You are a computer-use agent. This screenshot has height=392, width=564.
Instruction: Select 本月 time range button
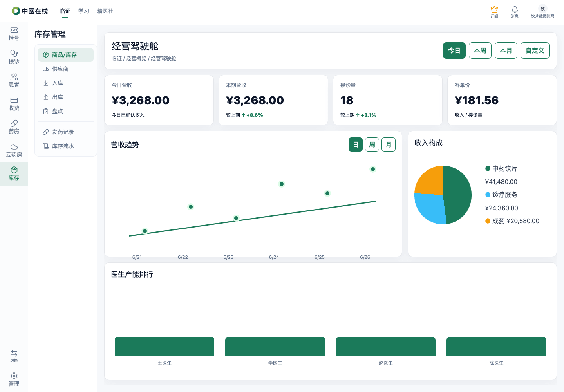506,51
